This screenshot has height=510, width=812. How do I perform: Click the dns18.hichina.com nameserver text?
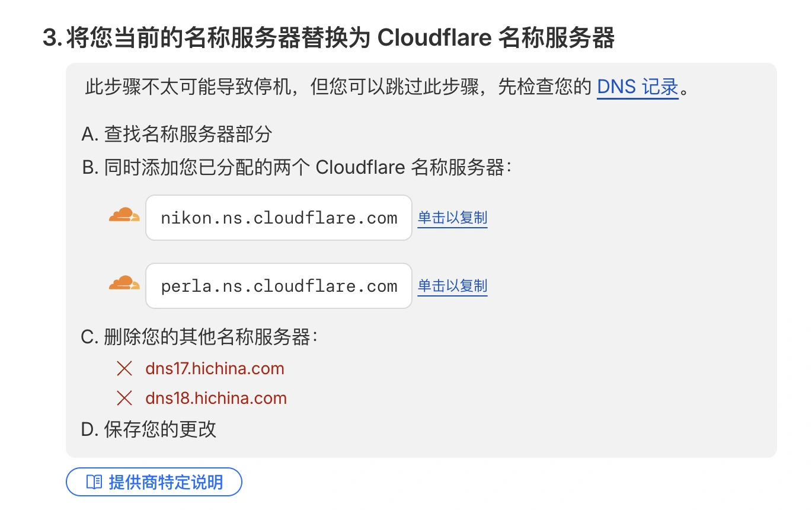click(x=216, y=399)
